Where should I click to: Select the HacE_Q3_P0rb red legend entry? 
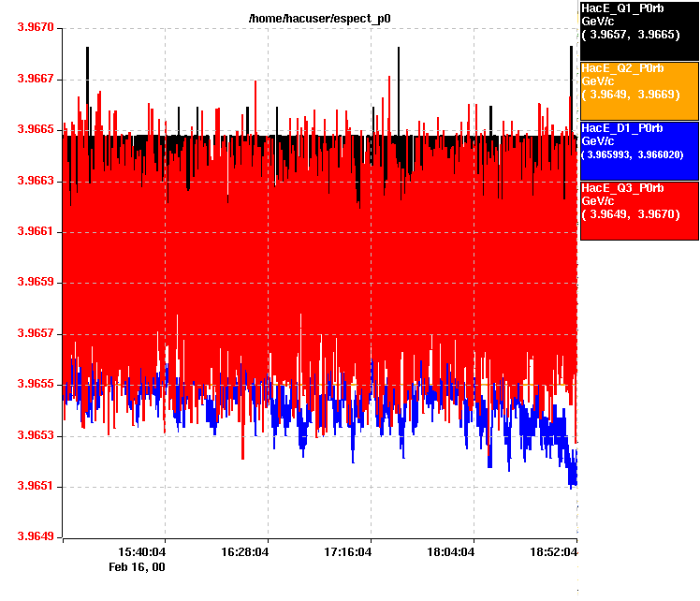tap(639, 211)
